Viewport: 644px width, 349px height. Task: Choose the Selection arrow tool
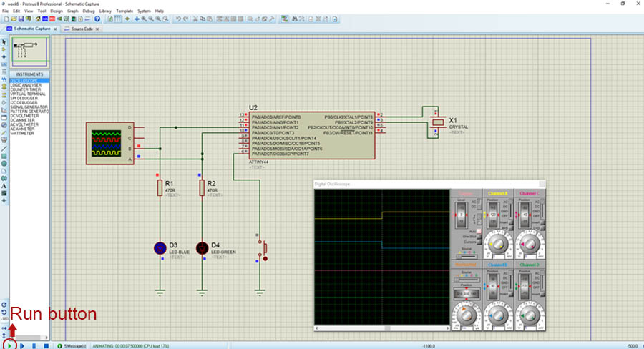(4, 41)
